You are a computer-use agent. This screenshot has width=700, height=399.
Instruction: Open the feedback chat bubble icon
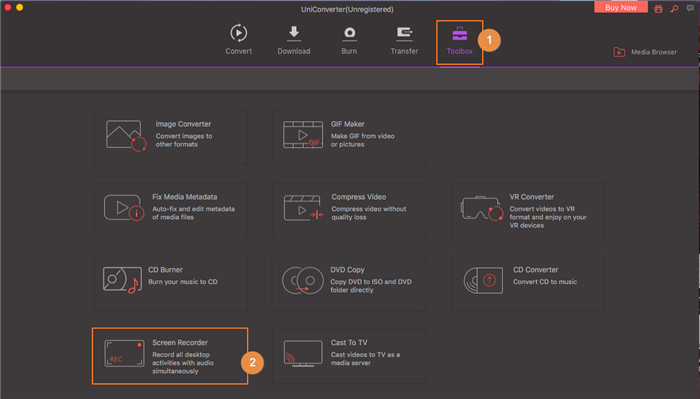690,8
